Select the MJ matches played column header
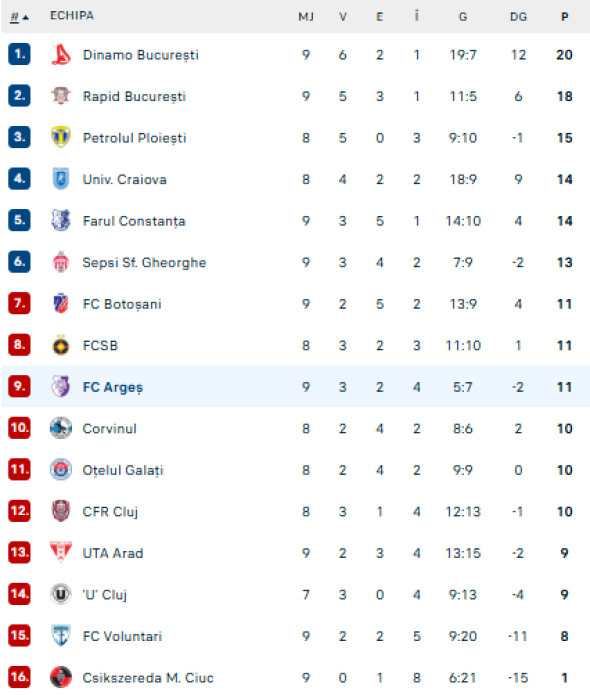The image size is (590, 695). 306,17
